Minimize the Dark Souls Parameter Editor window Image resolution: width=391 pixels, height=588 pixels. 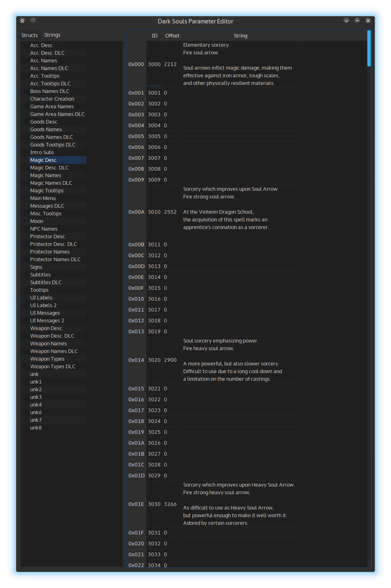click(x=346, y=21)
